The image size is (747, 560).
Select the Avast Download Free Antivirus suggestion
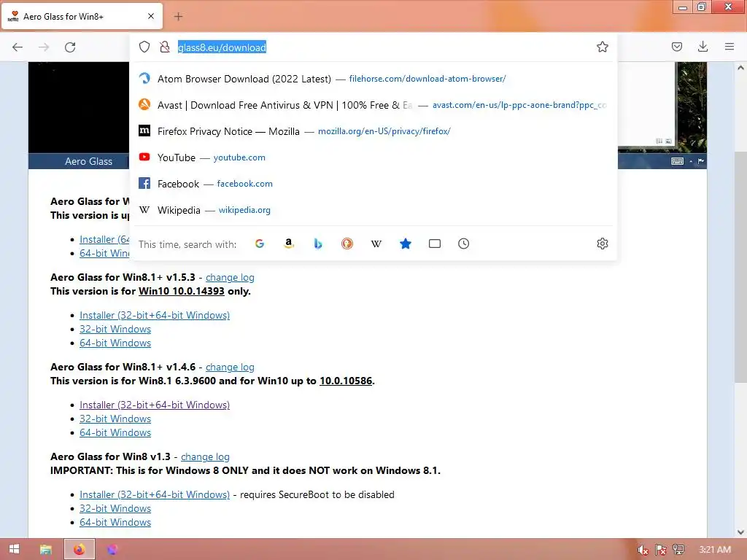point(373,105)
